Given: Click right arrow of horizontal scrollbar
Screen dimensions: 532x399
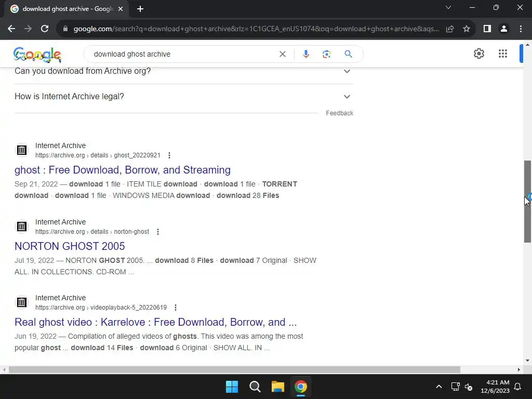Looking at the screenshot, I should 519,369.
